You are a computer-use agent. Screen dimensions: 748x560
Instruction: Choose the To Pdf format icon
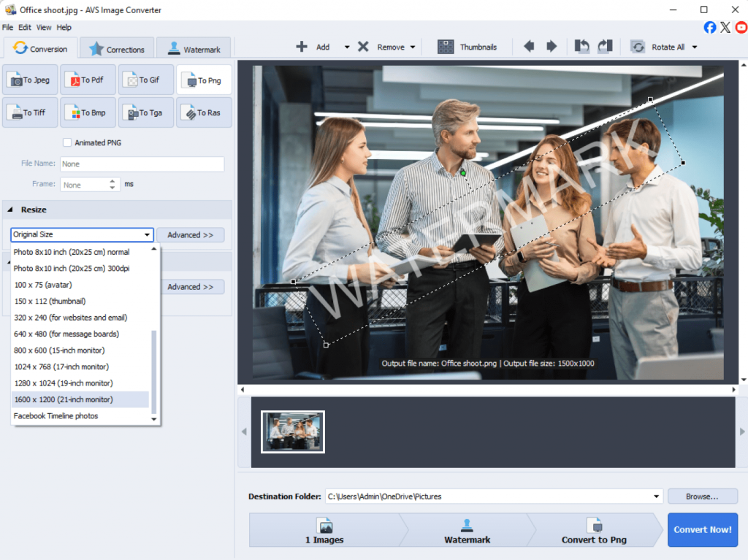(x=88, y=80)
